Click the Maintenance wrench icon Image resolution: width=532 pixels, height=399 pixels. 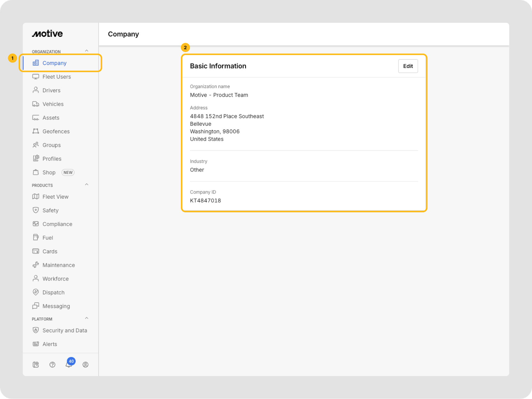tap(36, 265)
